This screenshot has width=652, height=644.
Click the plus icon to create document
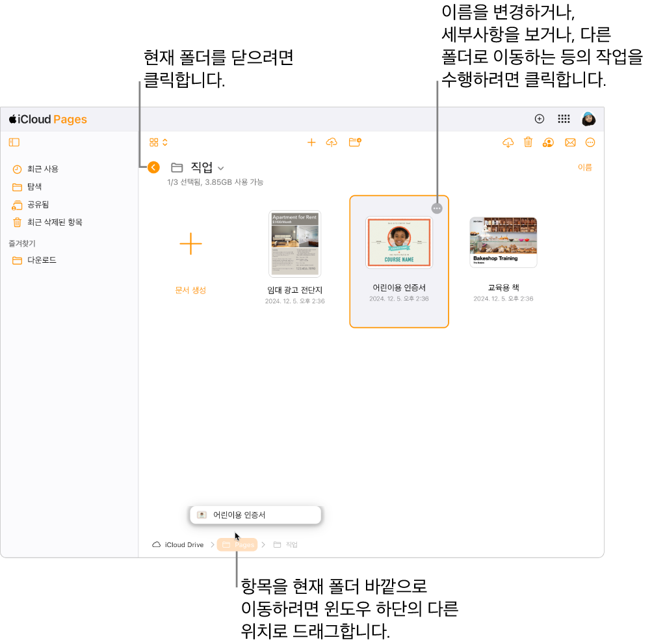pos(311,142)
